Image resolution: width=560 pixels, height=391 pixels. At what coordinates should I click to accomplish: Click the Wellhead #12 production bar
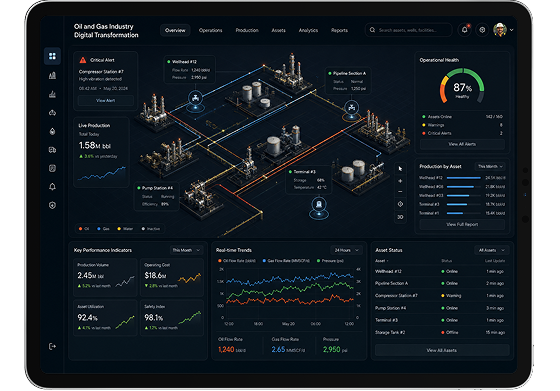pyautogui.click(x=464, y=177)
